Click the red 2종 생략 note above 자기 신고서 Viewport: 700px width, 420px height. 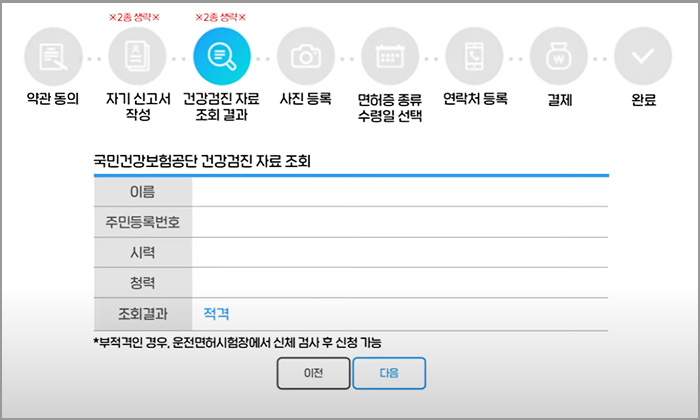(x=134, y=17)
